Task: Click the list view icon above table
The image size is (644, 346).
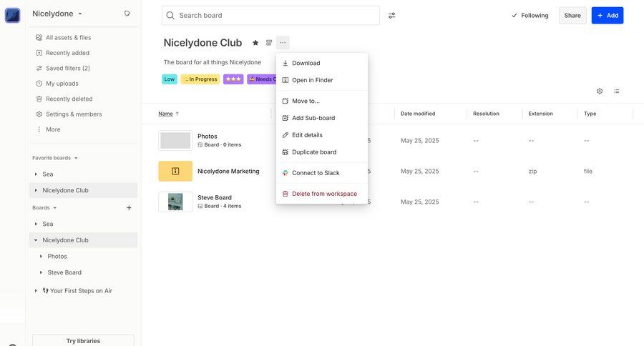Action: (x=617, y=92)
